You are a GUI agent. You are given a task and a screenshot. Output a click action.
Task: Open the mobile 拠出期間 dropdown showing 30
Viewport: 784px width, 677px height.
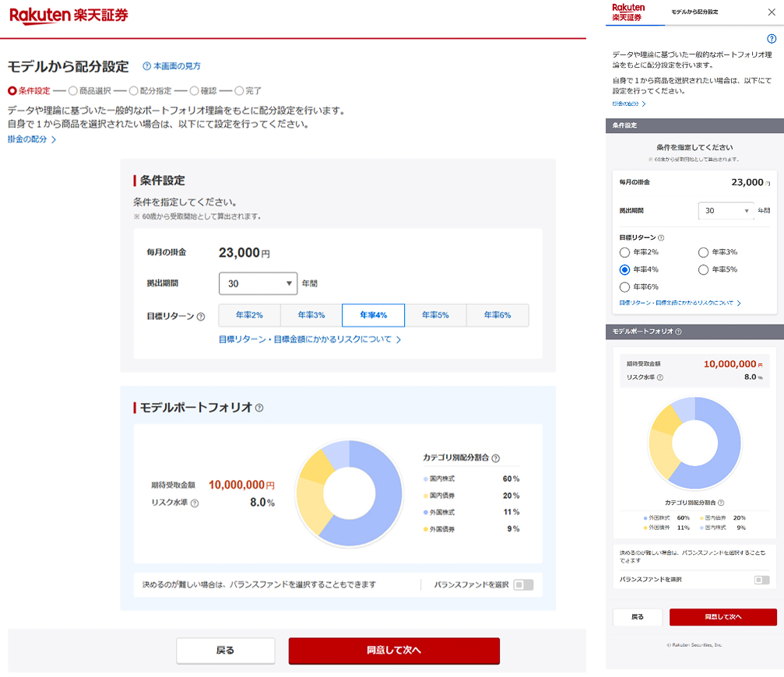[x=726, y=211]
